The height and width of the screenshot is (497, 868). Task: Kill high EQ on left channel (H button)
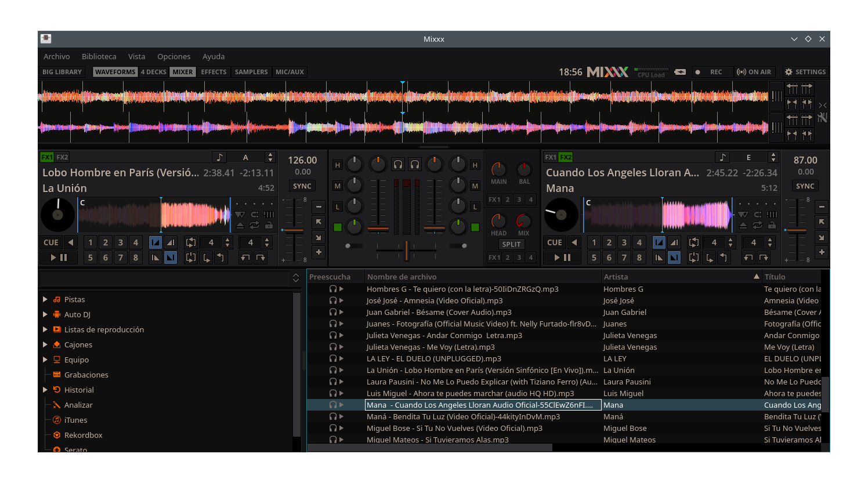point(337,165)
